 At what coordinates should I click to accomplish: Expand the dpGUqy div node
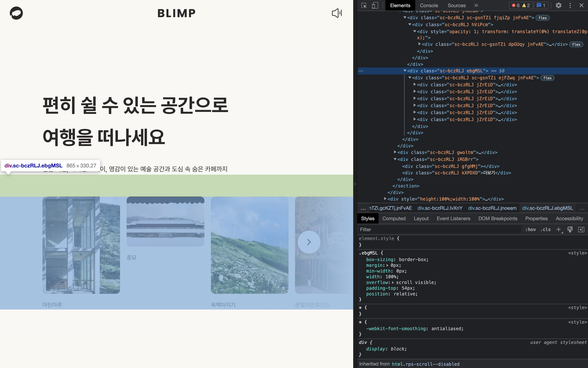coord(419,44)
